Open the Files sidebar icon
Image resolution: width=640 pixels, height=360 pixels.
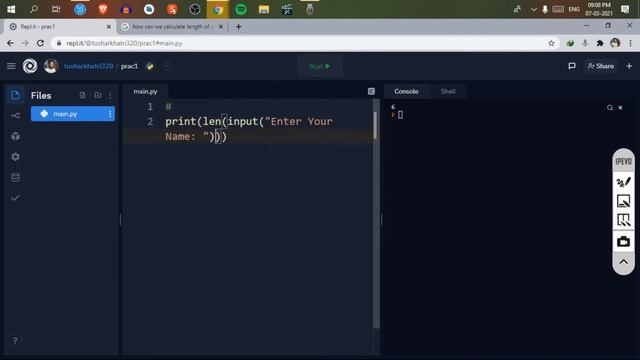[x=16, y=96]
